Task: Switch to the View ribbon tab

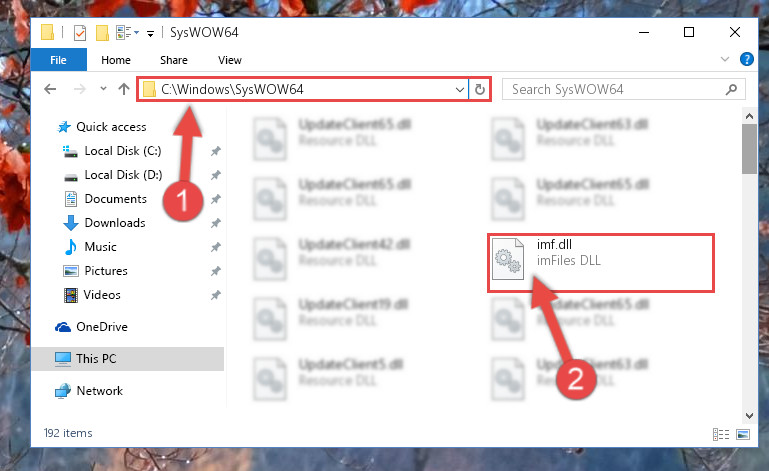Action: pos(230,60)
